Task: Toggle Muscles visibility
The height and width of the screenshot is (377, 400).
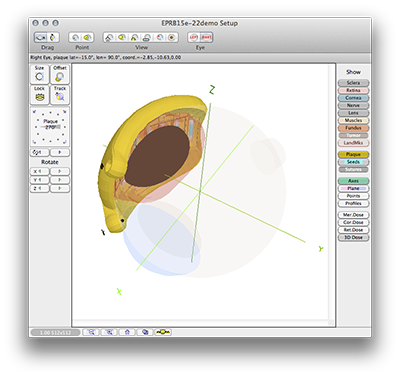Action: pos(353,120)
